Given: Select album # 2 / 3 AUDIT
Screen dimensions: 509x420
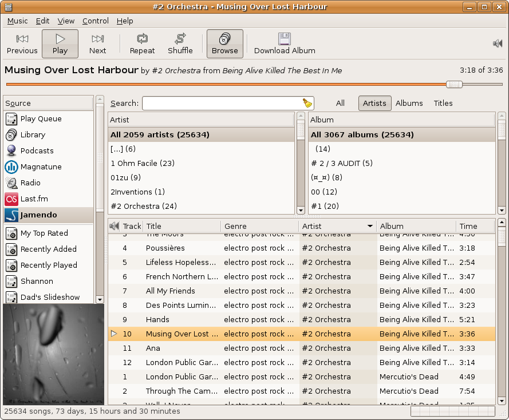Looking at the screenshot, I should pyautogui.click(x=402, y=163).
